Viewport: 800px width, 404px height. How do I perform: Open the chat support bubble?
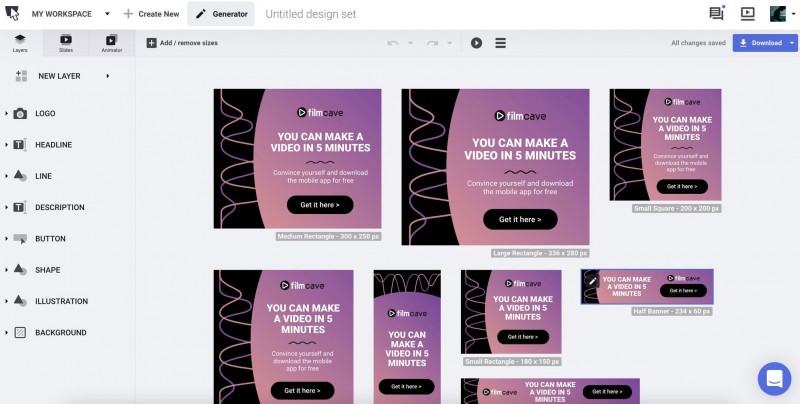point(774,378)
